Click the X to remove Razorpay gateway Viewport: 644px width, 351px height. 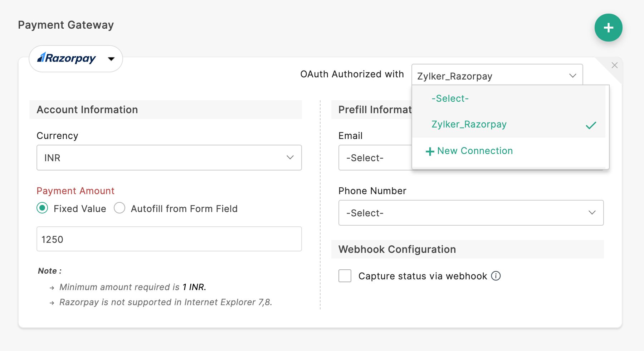point(615,65)
